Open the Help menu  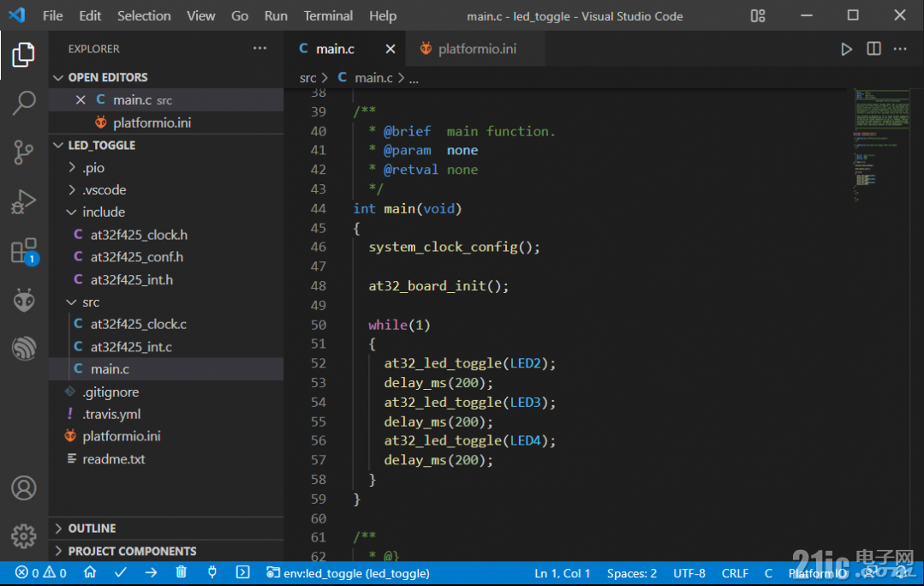[383, 16]
